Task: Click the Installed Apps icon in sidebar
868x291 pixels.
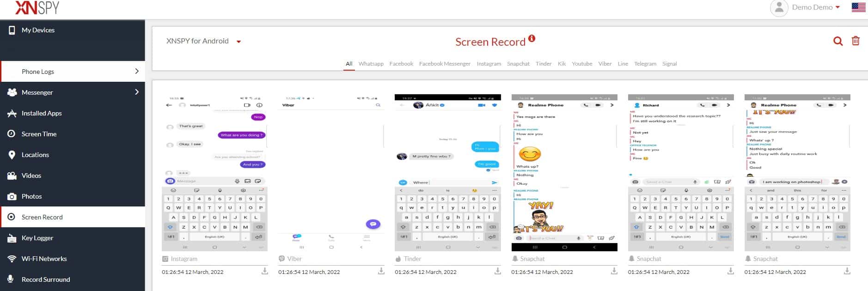Action: click(12, 113)
